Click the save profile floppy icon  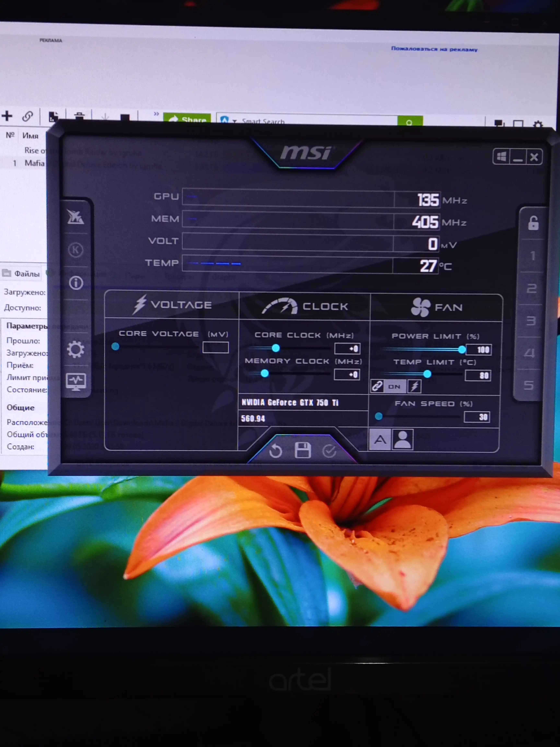pos(303,450)
